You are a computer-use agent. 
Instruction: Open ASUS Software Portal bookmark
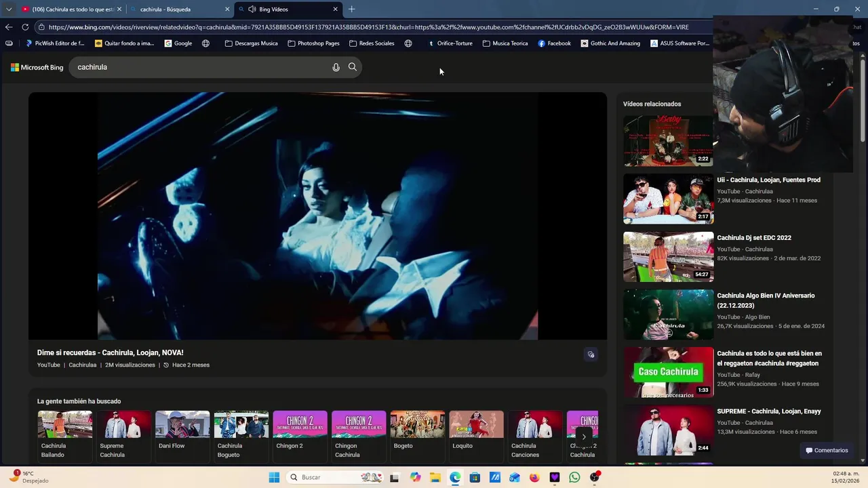pos(680,43)
